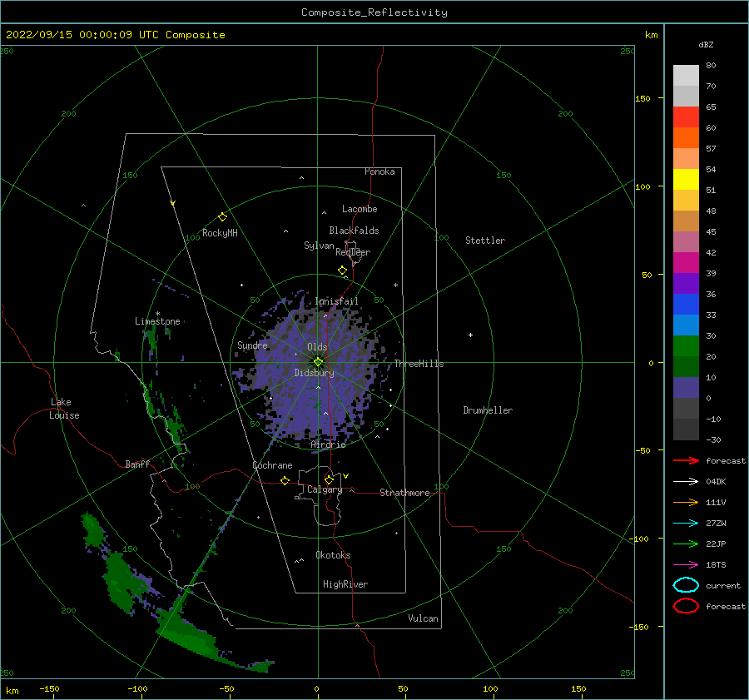Click the Strathmore label
Viewport: 749px width, 700px height.
(404, 493)
